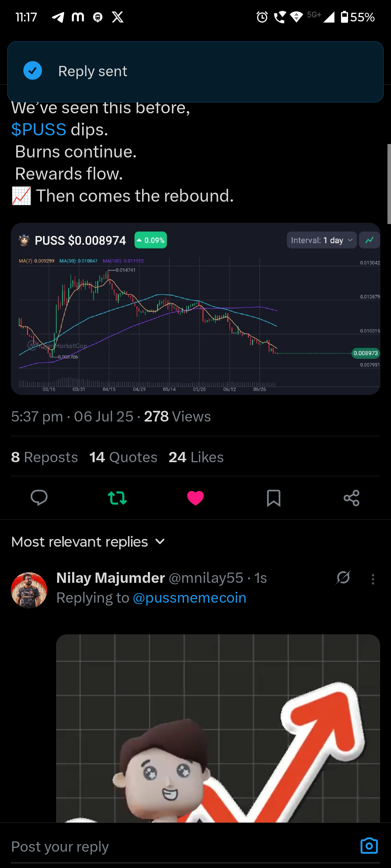This screenshot has width=391, height=868.
Task: Open the share icon
Action: pyautogui.click(x=352, y=498)
